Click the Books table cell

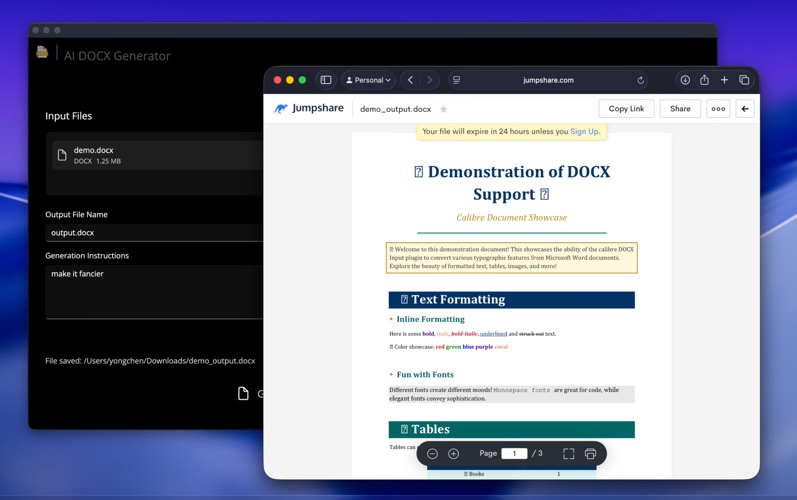point(474,474)
